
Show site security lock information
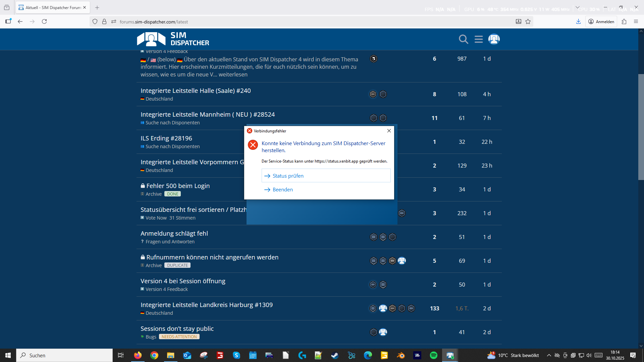pyautogui.click(x=104, y=21)
